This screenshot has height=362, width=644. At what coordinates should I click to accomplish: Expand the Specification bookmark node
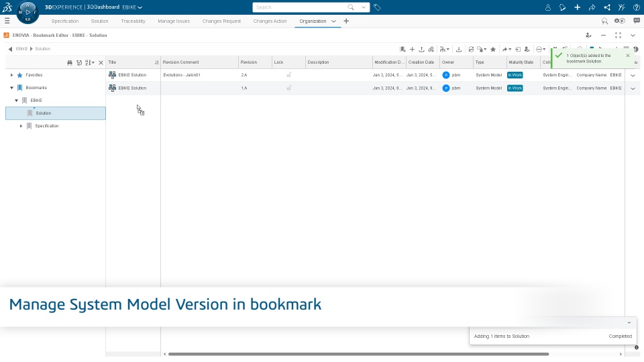tap(21, 126)
